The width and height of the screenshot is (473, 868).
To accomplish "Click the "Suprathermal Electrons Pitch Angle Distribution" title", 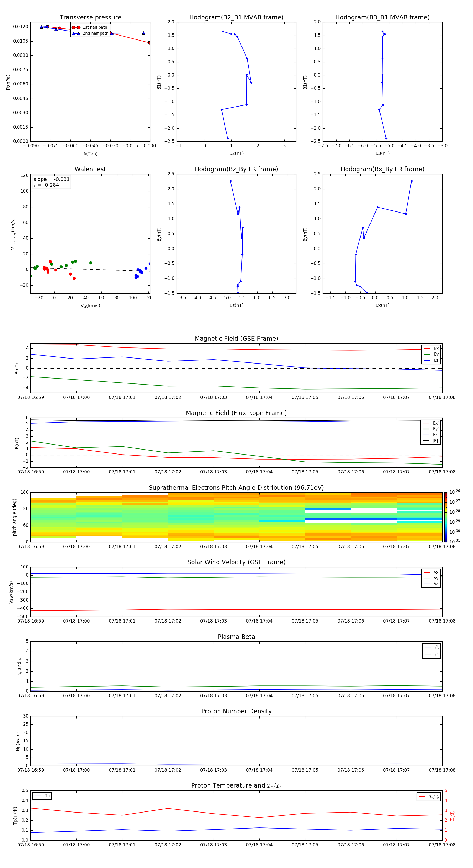I will click(x=236, y=488).
